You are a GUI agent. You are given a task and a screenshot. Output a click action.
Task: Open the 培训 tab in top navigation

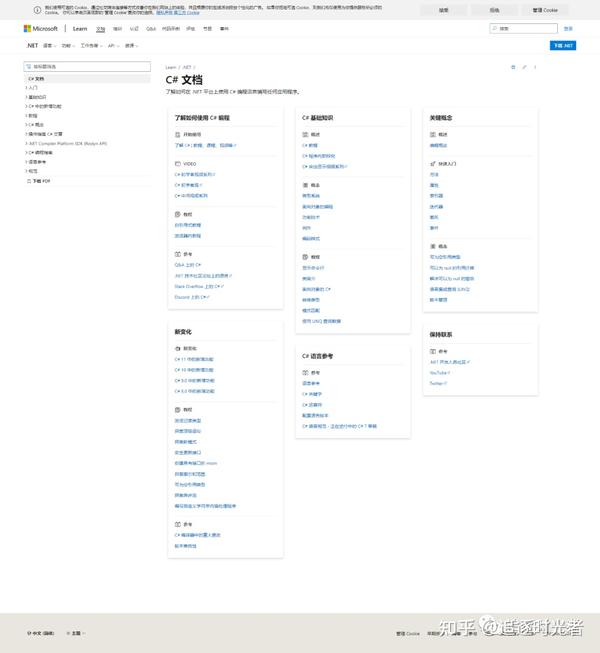(118, 29)
